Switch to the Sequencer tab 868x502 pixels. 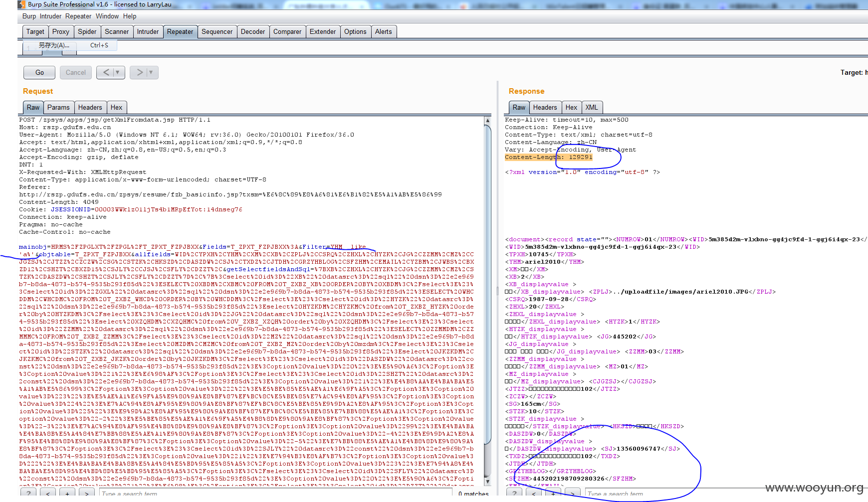click(x=217, y=31)
